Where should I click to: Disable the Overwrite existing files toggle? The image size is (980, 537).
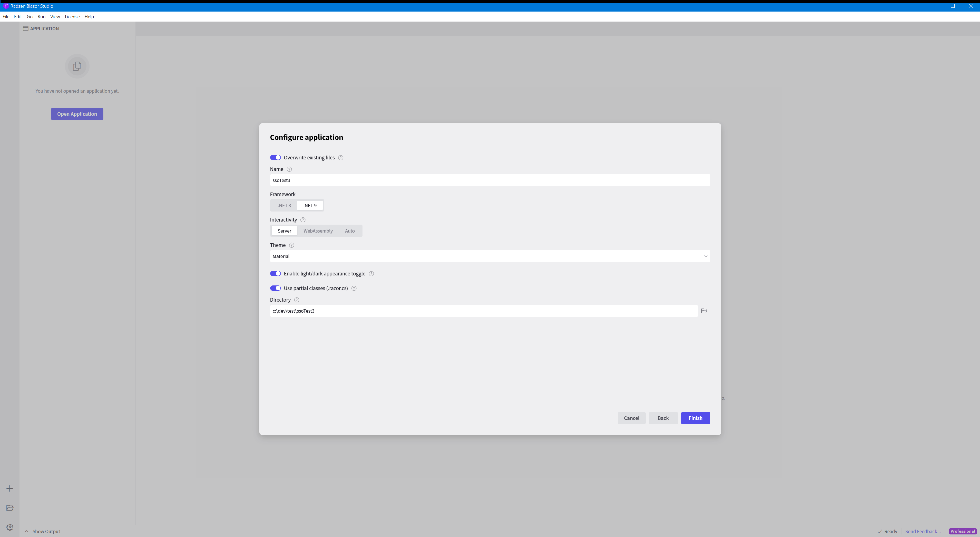click(x=275, y=158)
